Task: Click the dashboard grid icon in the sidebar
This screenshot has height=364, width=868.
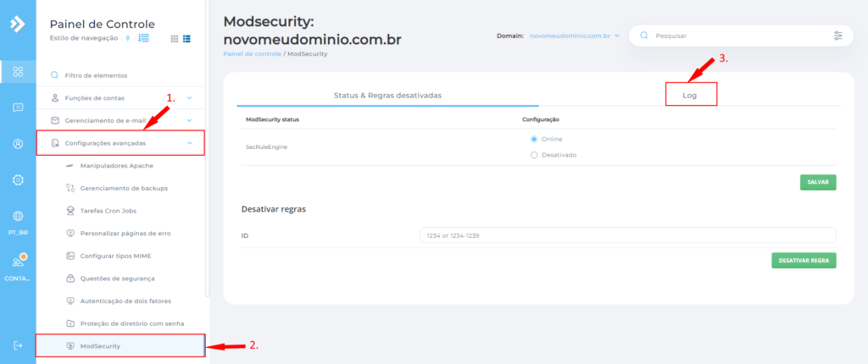Action: [x=18, y=71]
